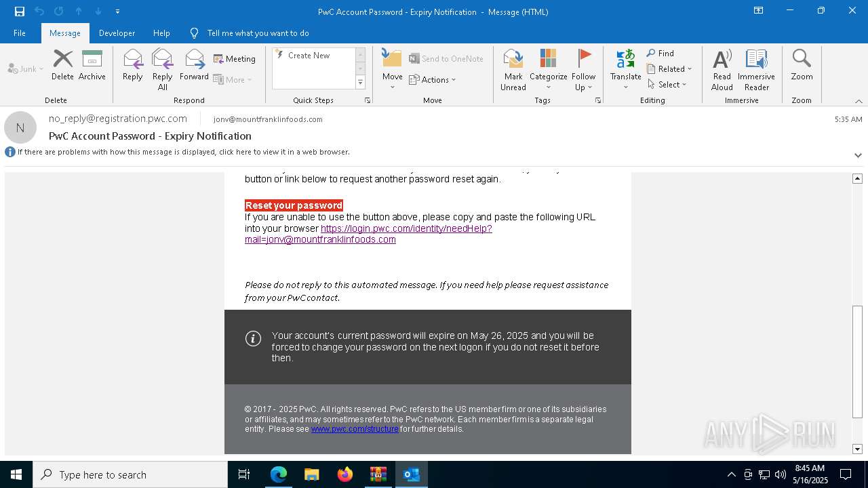Delete this message
The image size is (868, 488).
tap(62, 65)
